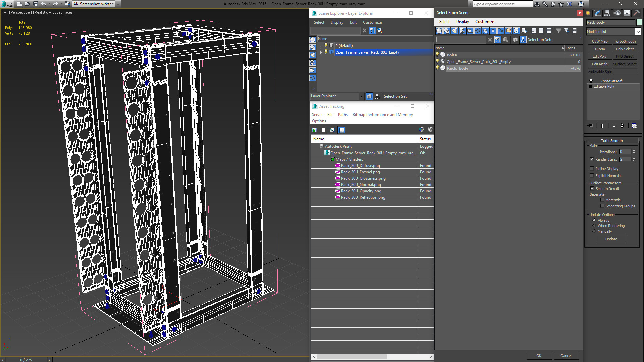The image size is (644, 362).
Task: Click the Undo arrow icon
Action: tap(44, 4)
